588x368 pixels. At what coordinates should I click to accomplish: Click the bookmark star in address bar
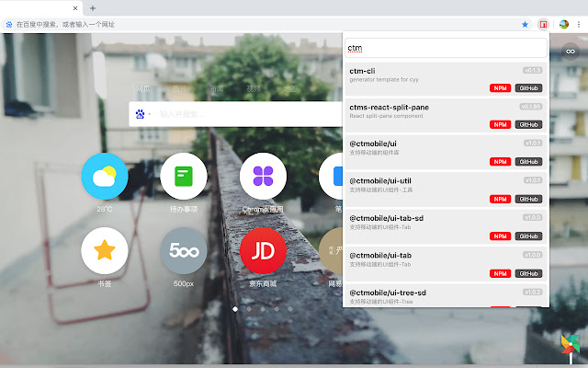pyautogui.click(x=525, y=25)
